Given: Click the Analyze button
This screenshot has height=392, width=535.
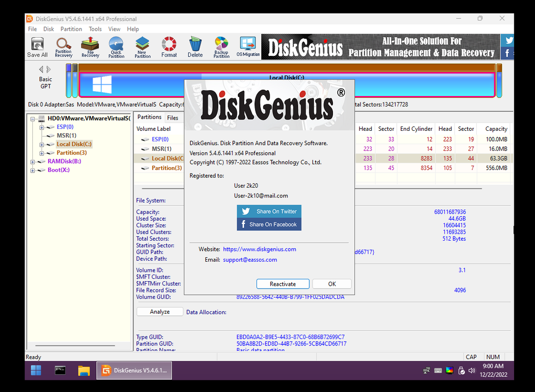Looking at the screenshot, I should pyautogui.click(x=160, y=312).
